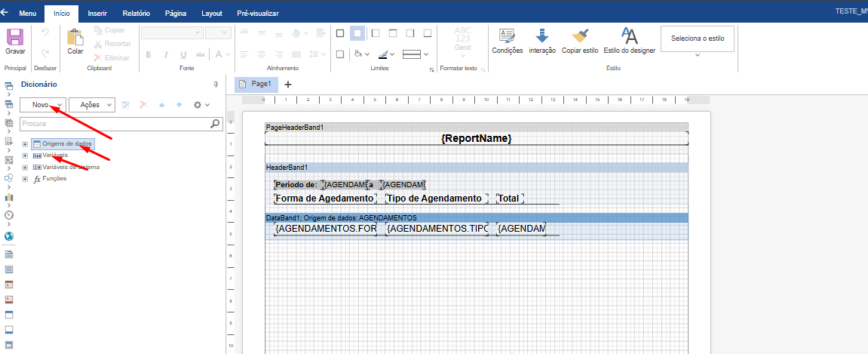Open the Novo dropdown button
The width and height of the screenshot is (868, 354).
point(43,105)
